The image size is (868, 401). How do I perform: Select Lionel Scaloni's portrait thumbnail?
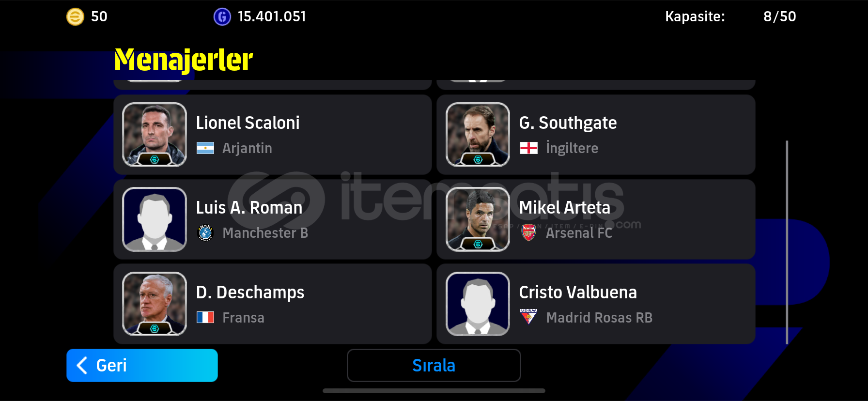tap(155, 135)
